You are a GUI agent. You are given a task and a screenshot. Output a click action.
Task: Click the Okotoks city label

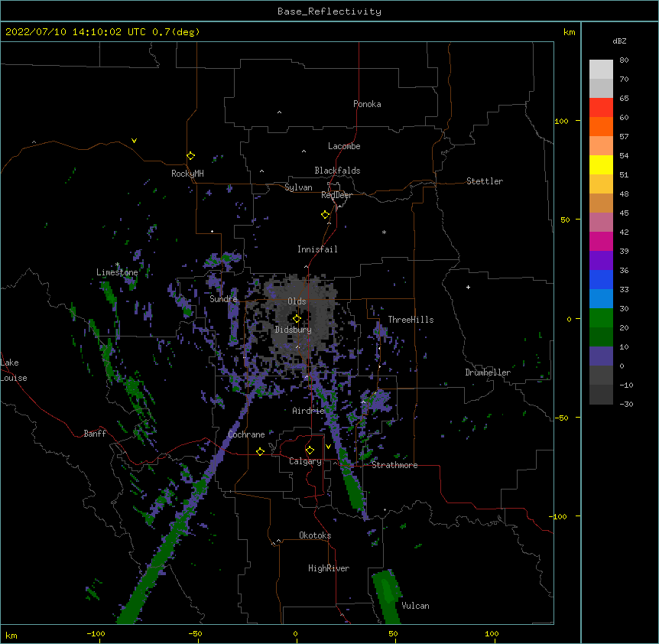(x=315, y=535)
